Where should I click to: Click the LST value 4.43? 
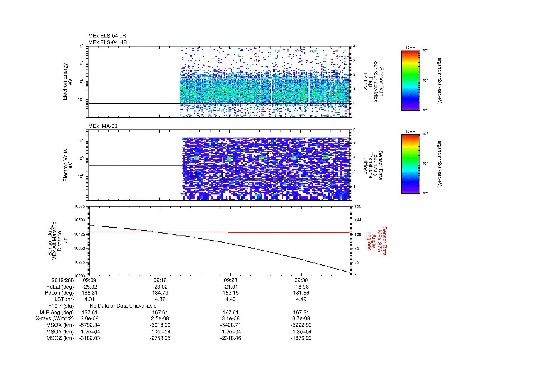coord(231,299)
